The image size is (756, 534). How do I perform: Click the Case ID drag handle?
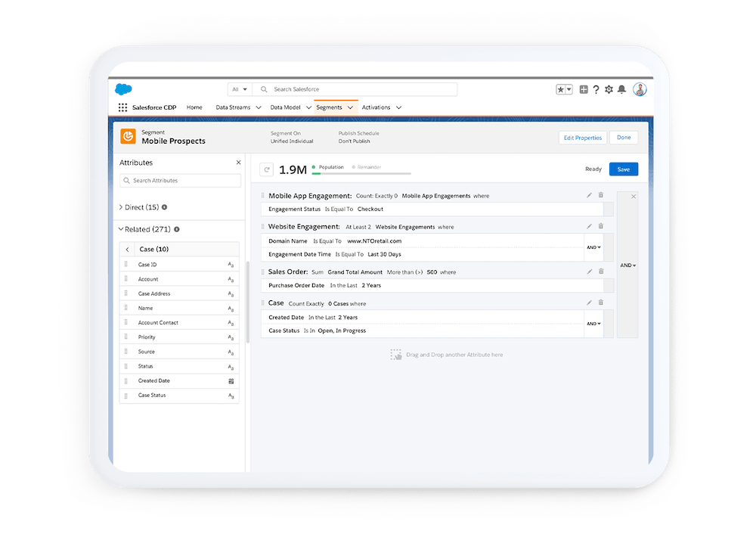(x=125, y=264)
